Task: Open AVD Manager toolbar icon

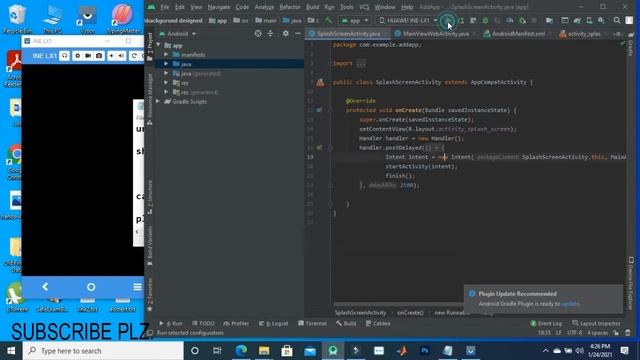Action: 589,20
